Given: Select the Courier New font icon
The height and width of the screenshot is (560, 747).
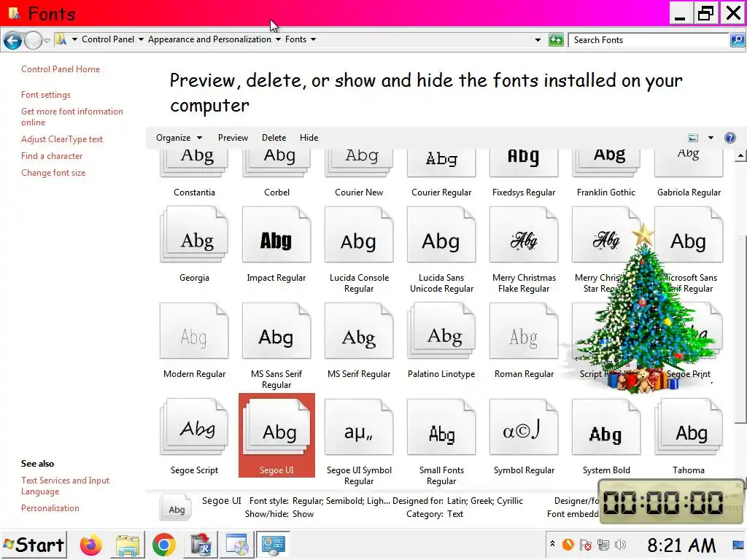Looking at the screenshot, I should (x=359, y=163).
